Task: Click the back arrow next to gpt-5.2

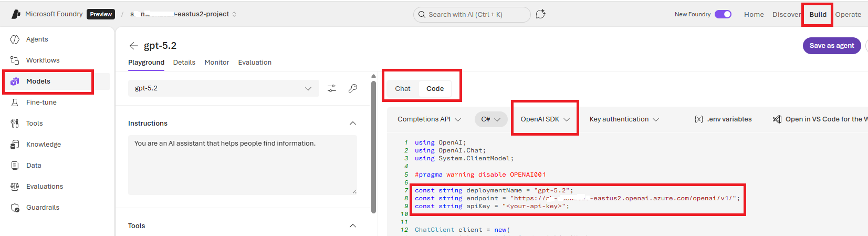Action: tap(134, 46)
